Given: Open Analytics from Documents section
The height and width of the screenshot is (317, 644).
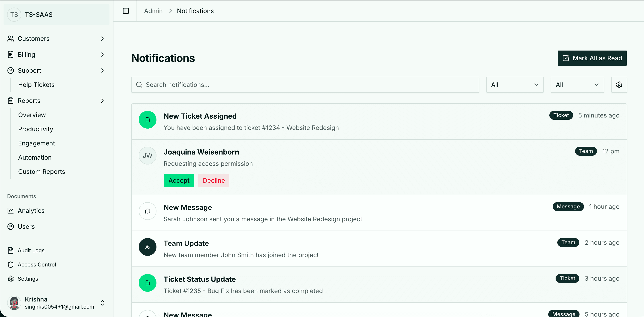Looking at the screenshot, I should tap(31, 211).
